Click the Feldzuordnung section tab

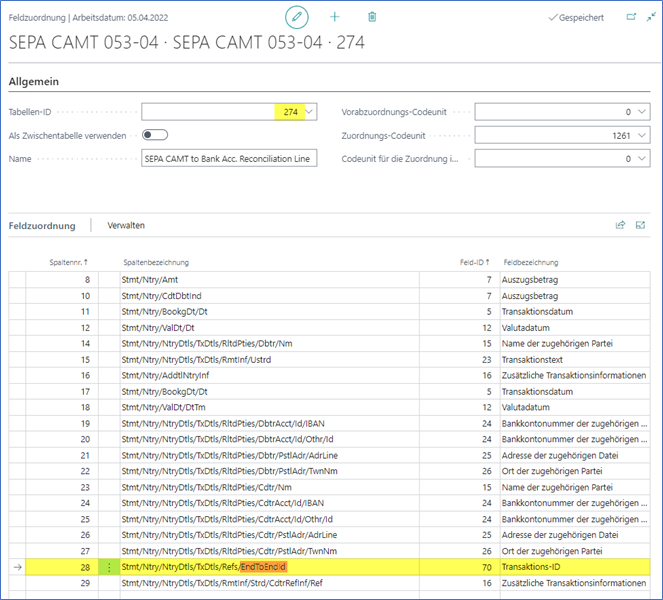[x=42, y=226]
